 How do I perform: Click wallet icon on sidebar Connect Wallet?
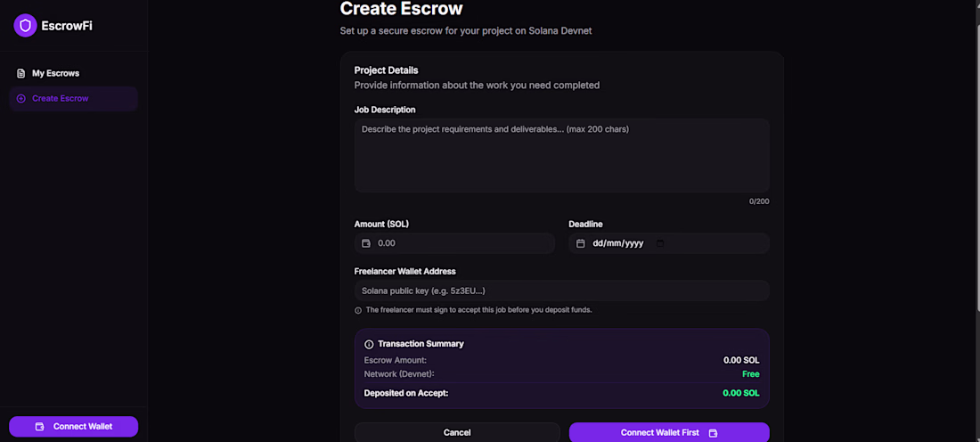[x=40, y=427]
